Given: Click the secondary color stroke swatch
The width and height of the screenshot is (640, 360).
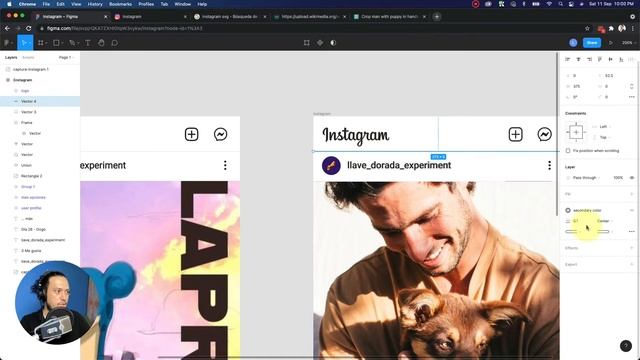Looking at the screenshot, I should (x=568, y=210).
